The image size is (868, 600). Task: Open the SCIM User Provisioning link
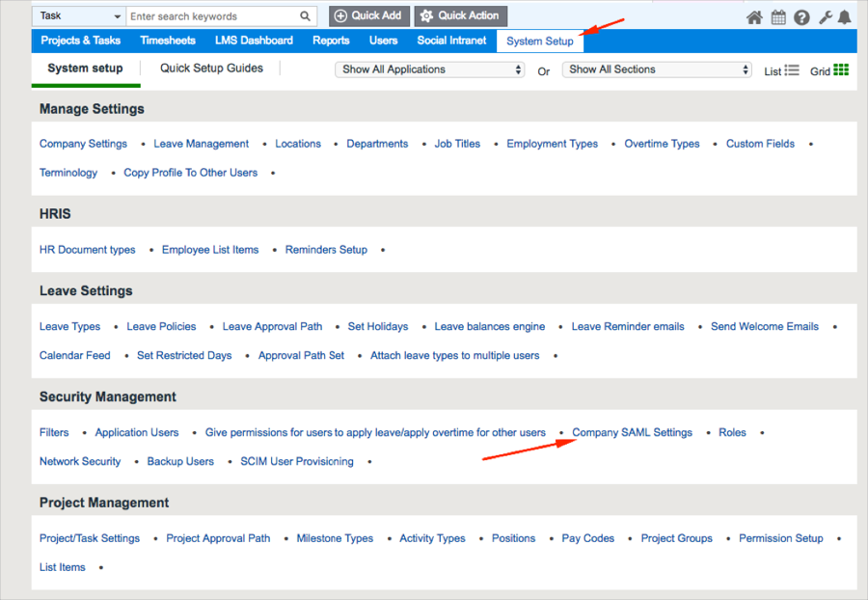pyautogui.click(x=297, y=462)
